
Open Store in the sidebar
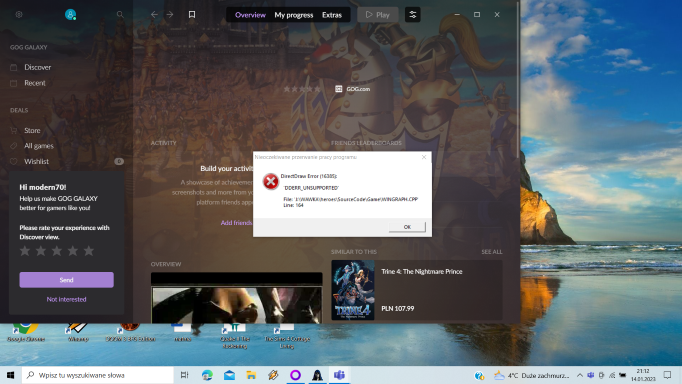point(32,130)
